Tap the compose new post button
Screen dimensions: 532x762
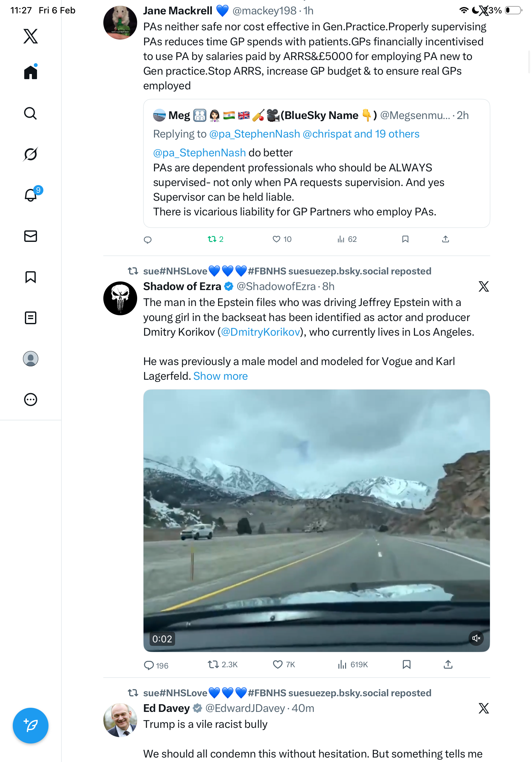click(31, 726)
